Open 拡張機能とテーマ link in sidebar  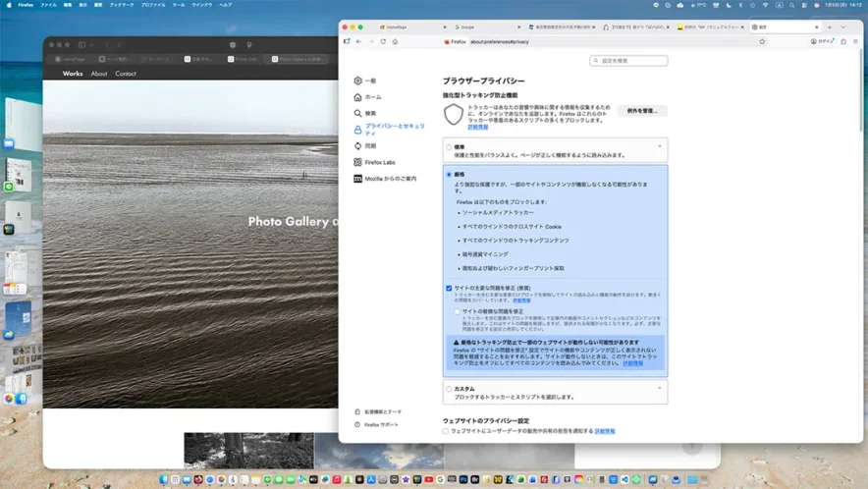click(x=383, y=411)
